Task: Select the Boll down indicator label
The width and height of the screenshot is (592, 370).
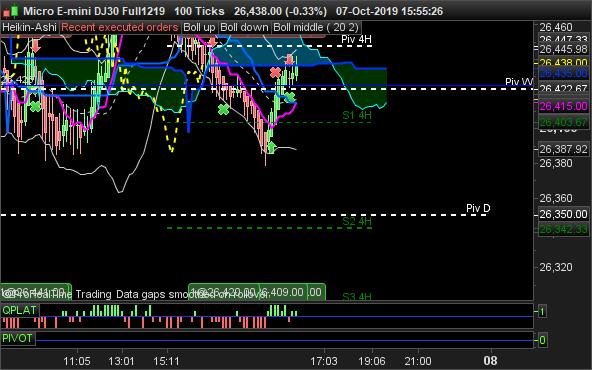Action: [x=244, y=28]
